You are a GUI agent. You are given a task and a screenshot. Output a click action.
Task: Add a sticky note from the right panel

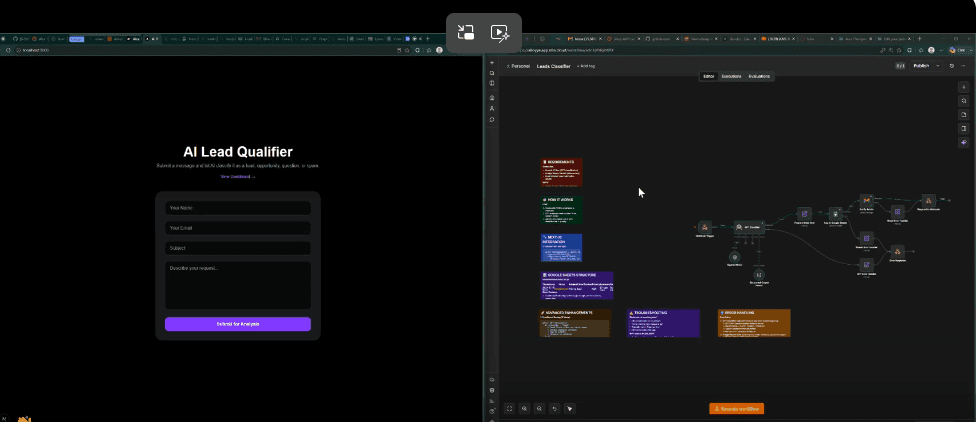pyautogui.click(x=964, y=115)
